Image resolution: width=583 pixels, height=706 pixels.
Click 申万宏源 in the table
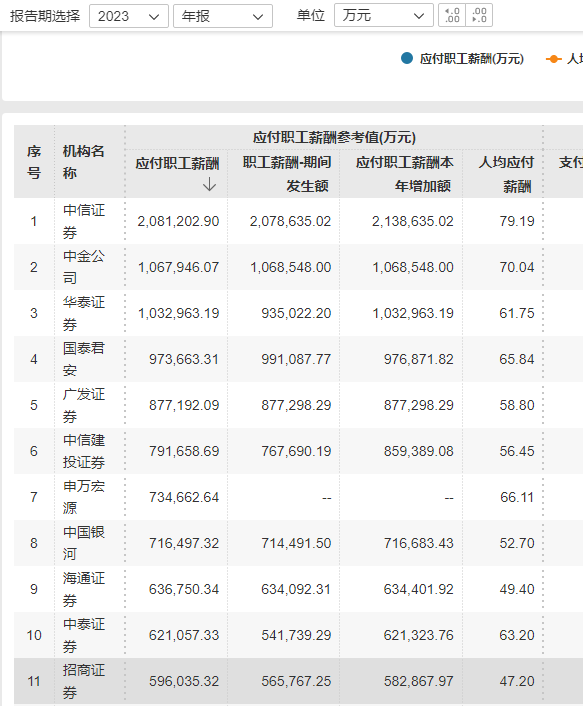coord(84,497)
